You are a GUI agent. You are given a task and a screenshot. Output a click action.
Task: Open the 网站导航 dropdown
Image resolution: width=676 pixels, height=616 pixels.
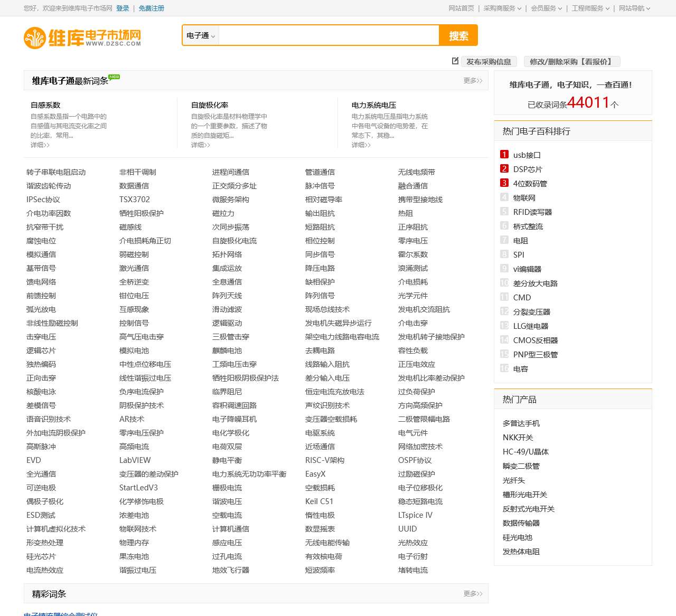click(x=634, y=8)
